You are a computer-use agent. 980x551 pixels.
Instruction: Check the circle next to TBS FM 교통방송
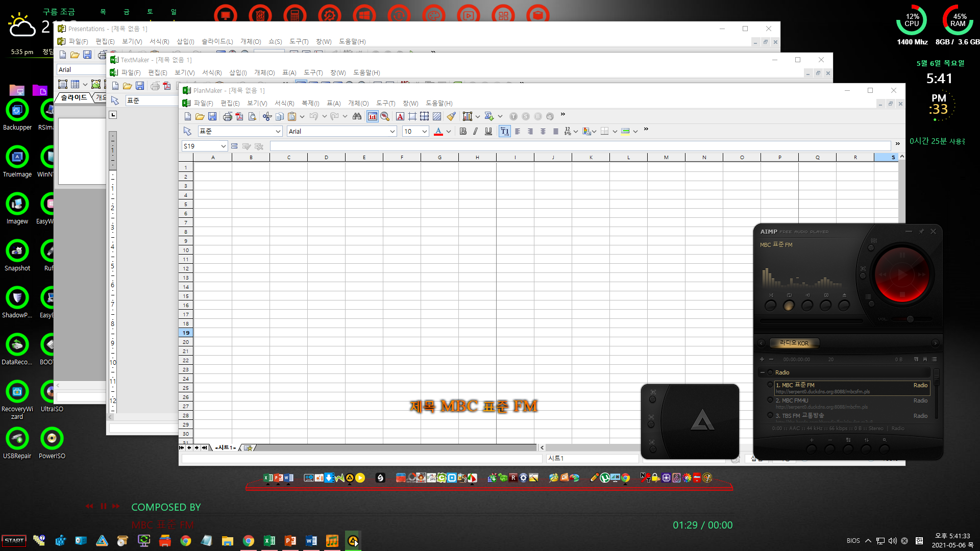pyautogui.click(x=770, y=416)
